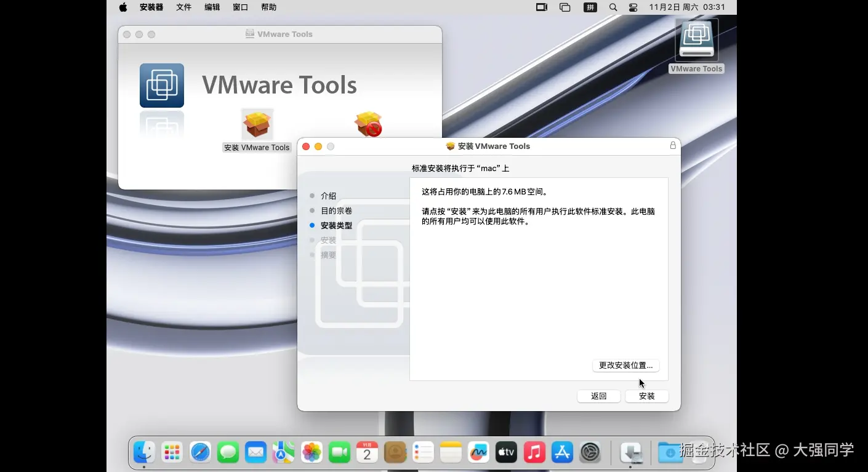Viewport: 868px width, 472px height.
Task: Click the Spotlight search icon in menu bar
Action: pyautogui.click(x=613, y=7)
